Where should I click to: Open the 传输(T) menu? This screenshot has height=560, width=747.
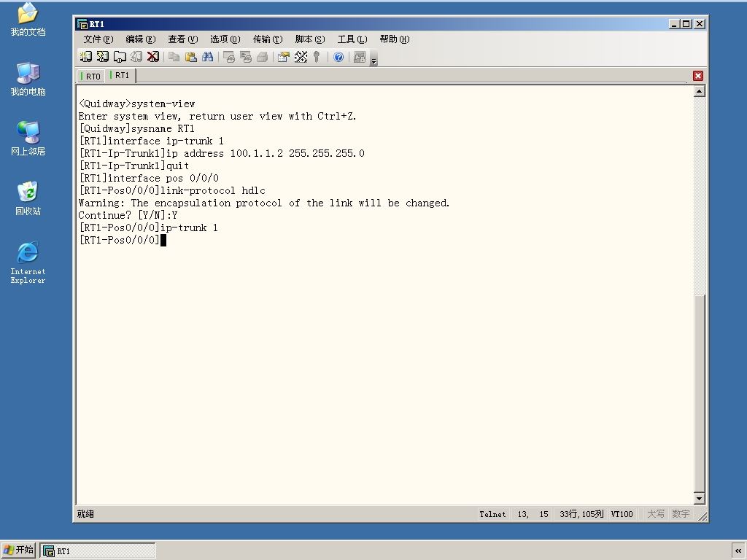268,39
